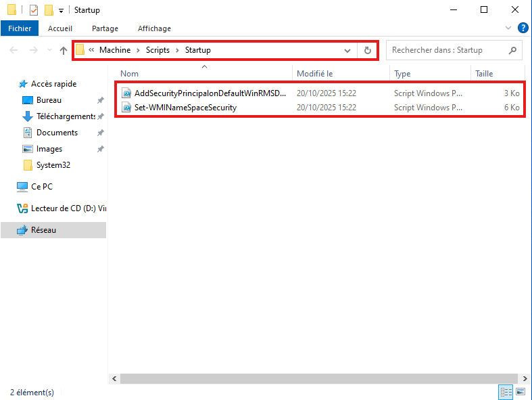Viewport: 532px width, 400px height.
Task: Open the Fichier menu
Action: point(20,28)
